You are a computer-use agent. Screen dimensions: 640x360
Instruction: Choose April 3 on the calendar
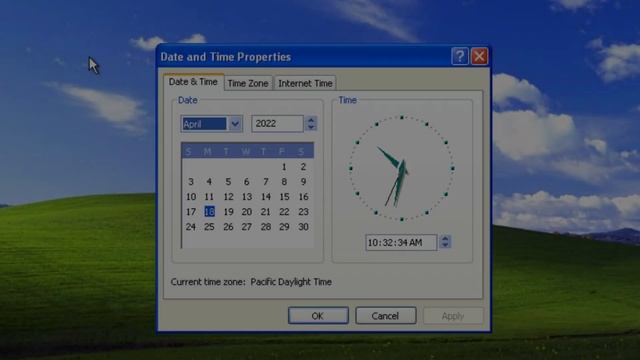click(191, 182)
